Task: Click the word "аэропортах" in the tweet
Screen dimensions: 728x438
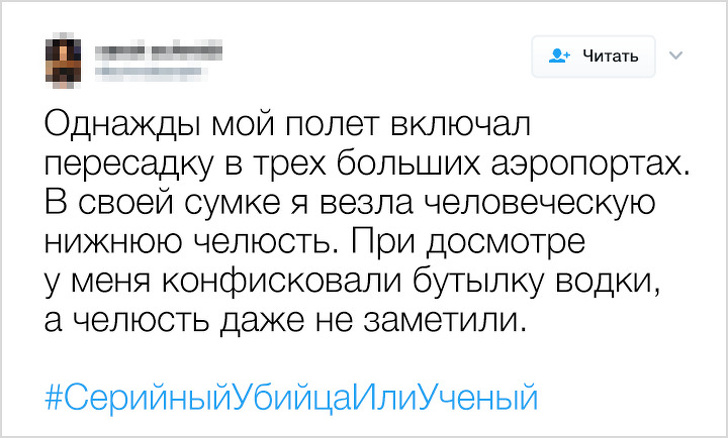Action: tap(568, 164)
